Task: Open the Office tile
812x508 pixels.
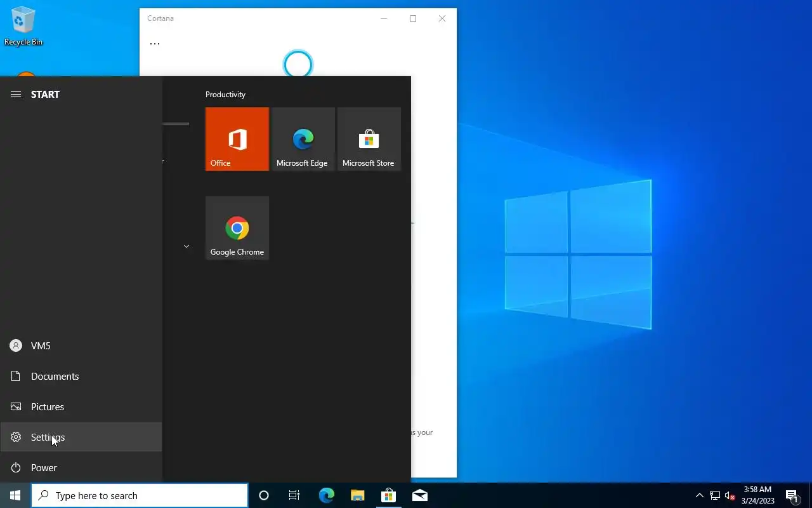Action: pyautogui.click(x=237, y=139)
